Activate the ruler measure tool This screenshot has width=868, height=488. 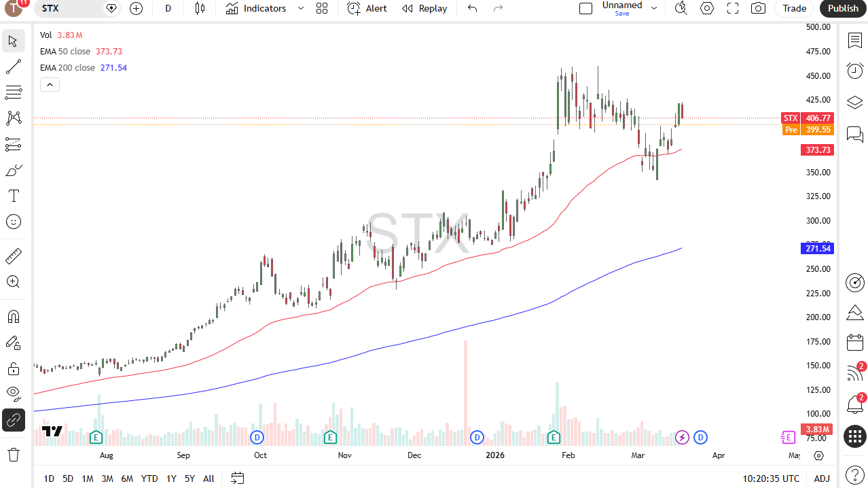click(13, 256)
